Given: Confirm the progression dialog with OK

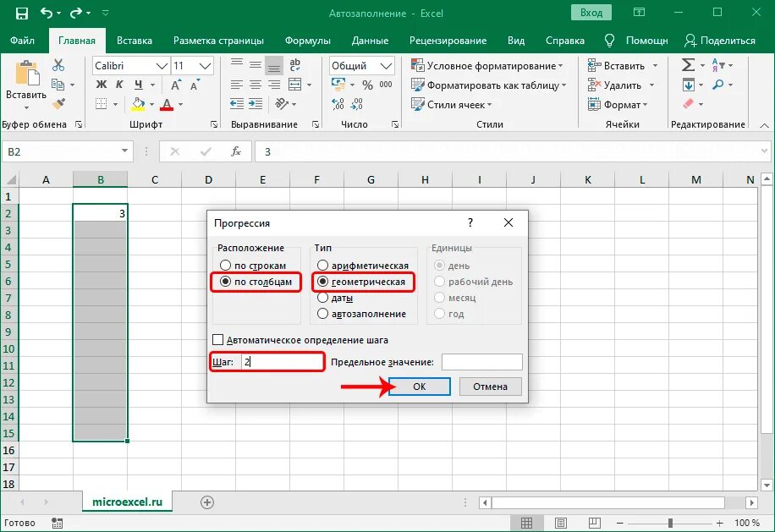Looking at the screenshot, I should 419,387.
